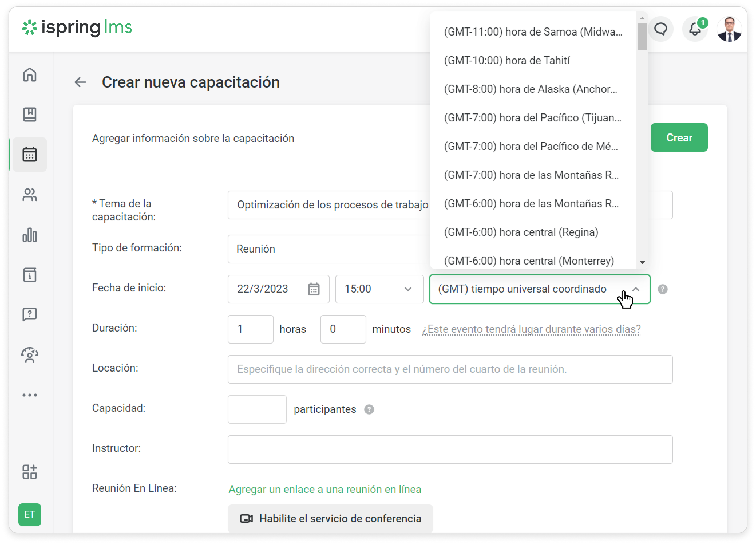Viewport: 756px width, 544px height.
Task: Click the back arrow beside page title
Action: (80, 82)
